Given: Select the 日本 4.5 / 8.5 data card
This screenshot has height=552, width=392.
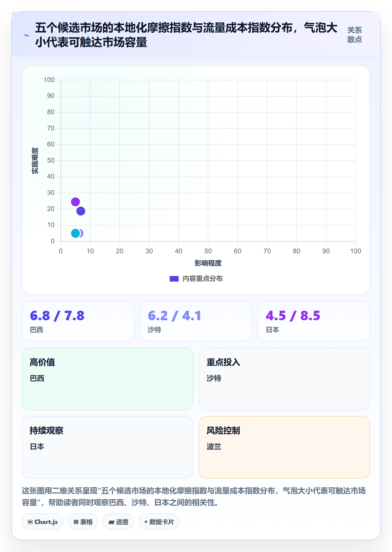Looking at the screenshot, I should click(314, 321).
